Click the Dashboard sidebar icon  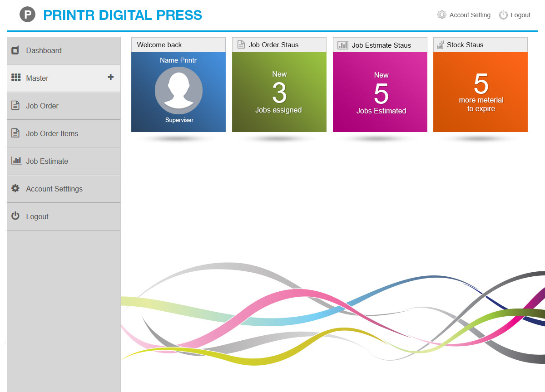(15, 50)
